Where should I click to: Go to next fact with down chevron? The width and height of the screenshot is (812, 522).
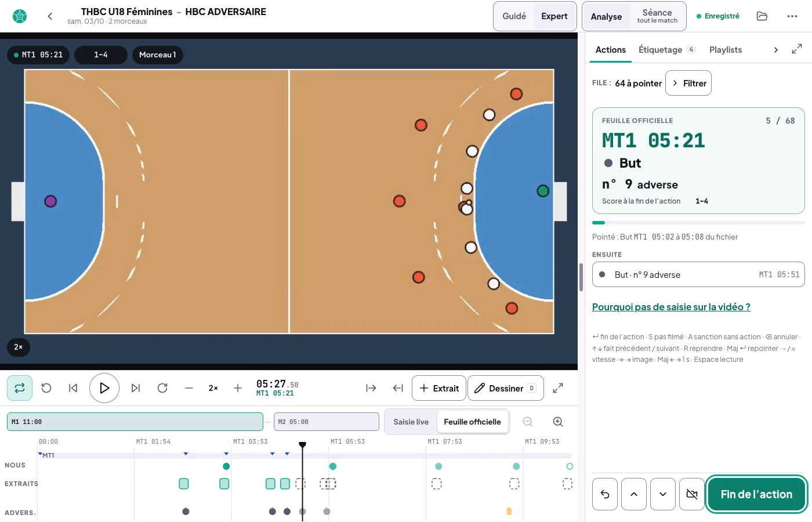(x=663, y=494)
